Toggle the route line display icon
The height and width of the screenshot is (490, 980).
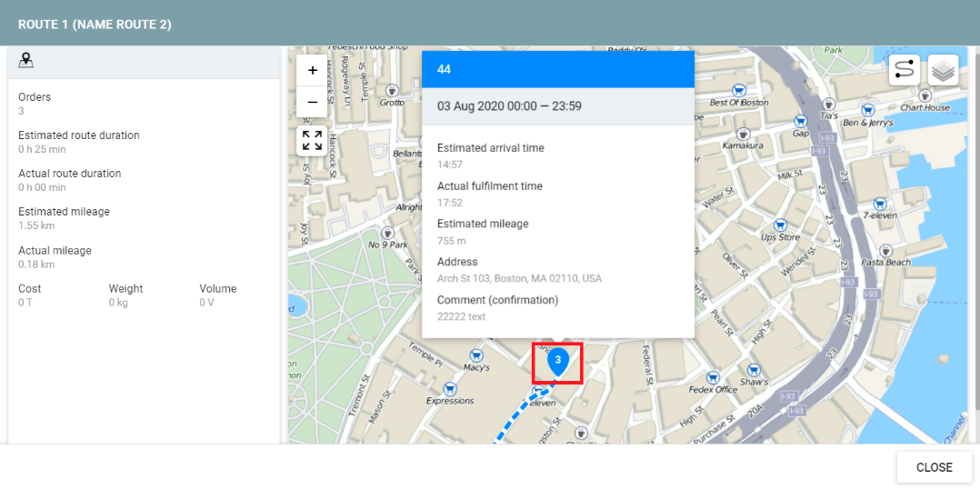[904, 70]
